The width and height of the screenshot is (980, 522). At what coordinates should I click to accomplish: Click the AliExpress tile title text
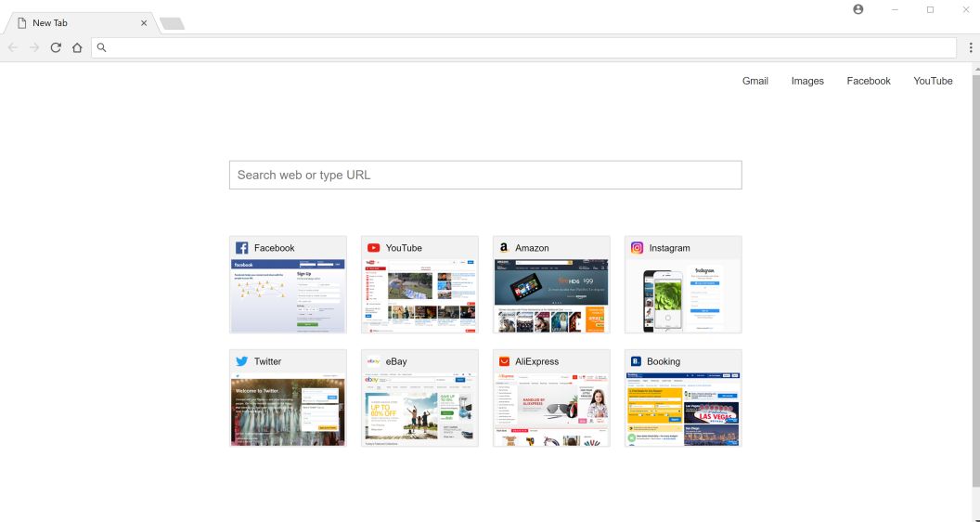coord(537,361)
